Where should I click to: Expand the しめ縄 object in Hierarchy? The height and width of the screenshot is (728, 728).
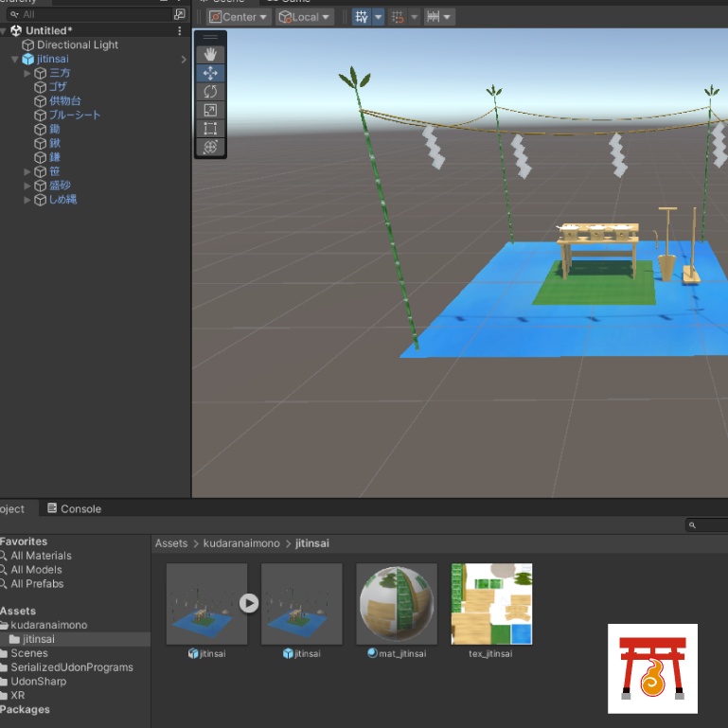27,200
